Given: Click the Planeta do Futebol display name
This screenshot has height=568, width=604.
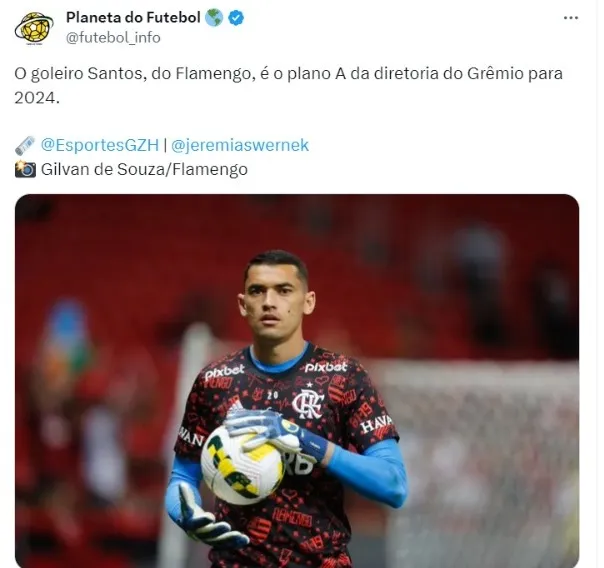Looking at the screenshot, I should [133, 17].
